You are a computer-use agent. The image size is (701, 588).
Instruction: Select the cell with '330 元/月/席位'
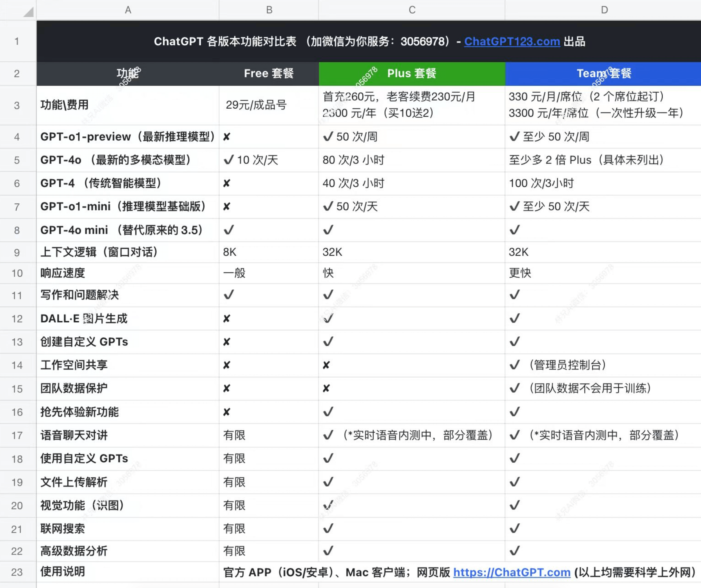tap(603, 105)
